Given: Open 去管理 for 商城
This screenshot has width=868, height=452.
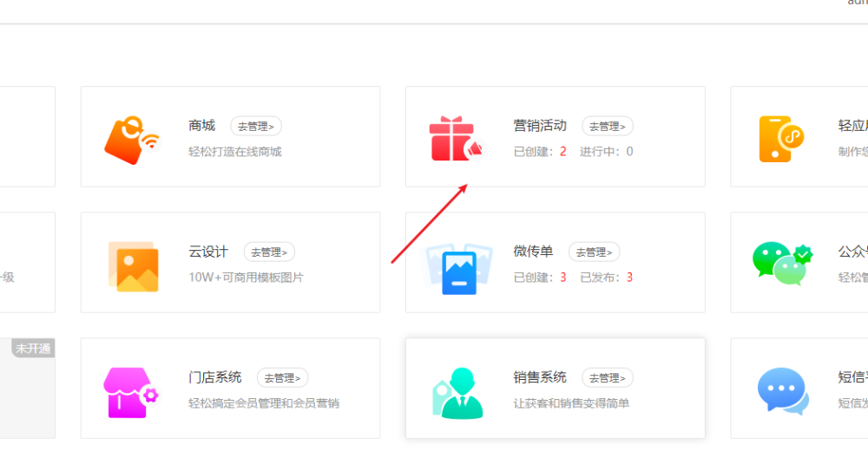Looking at the screenshot, I should pyautogui.click(x=256, y=126).
